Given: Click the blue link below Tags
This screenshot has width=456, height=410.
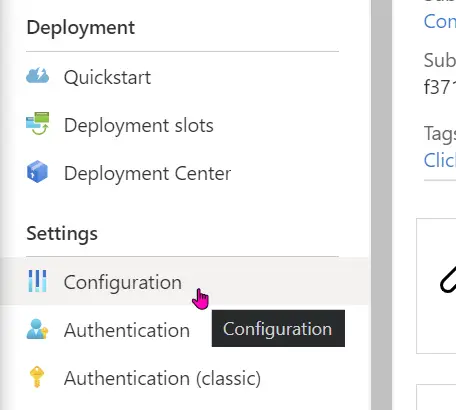Looking at the screenshot, I should 440,160.
